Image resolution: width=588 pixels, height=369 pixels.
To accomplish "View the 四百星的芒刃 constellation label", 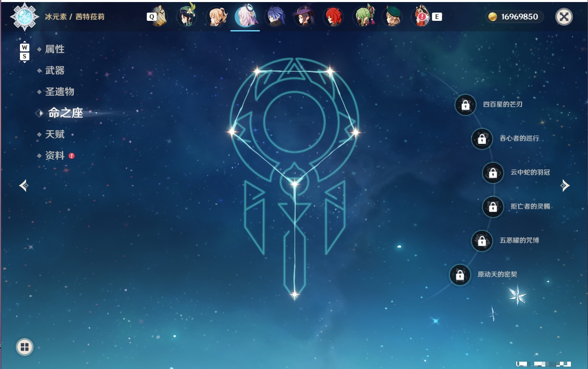I will tap(503, 104).
